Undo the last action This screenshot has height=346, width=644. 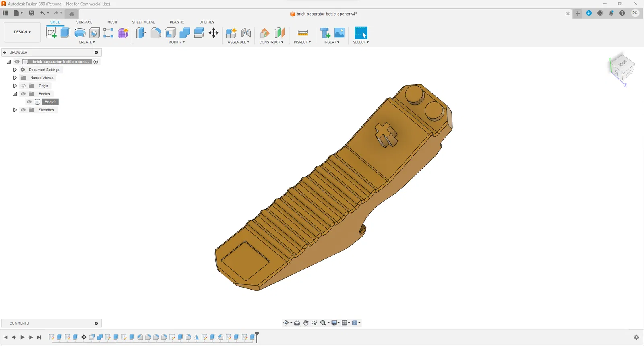point(42,13)
